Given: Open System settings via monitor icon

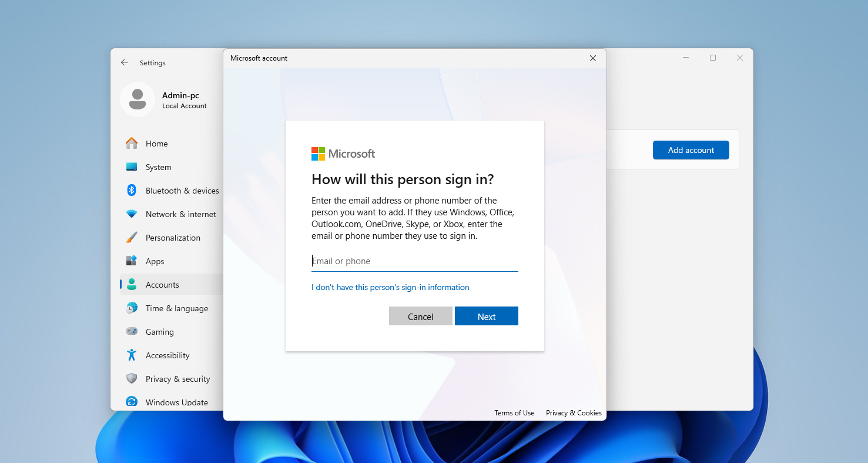Looking at the screenshot, I should (132, 167).
